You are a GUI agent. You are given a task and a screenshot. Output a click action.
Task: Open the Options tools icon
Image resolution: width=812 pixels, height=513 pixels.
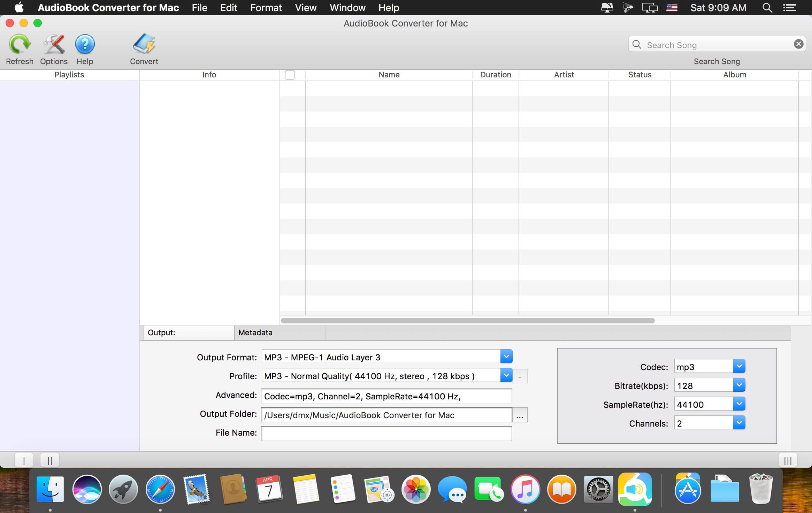tap(54, 44)
